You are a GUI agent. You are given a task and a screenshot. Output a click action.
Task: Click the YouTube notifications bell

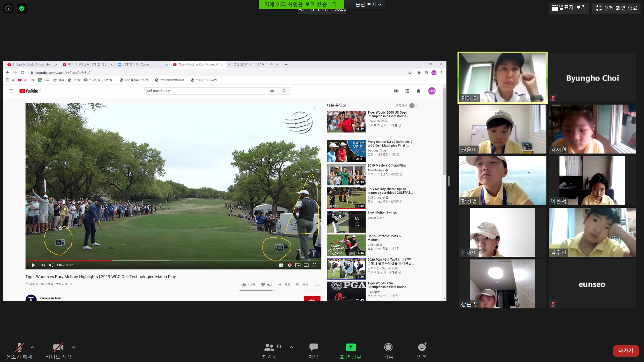click(x=418, y=91)
